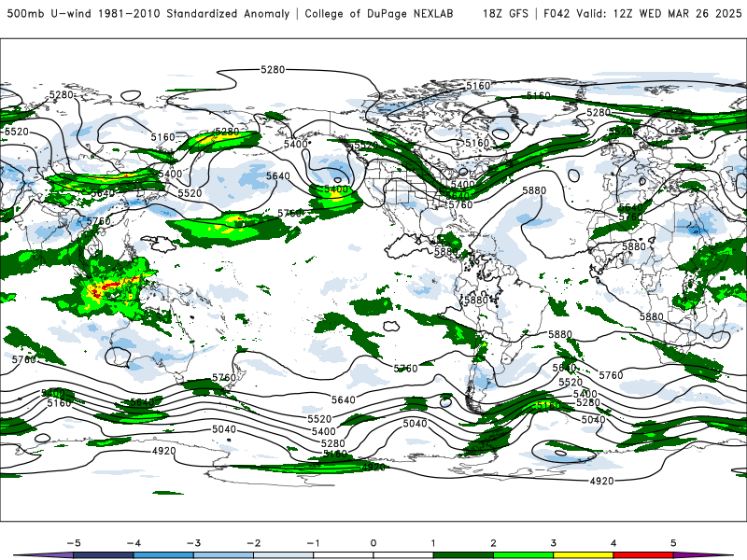Viewport: 747px width, 560px height.
Task: Click the "−4" colorbar label
Action: (x=134, y=543)
